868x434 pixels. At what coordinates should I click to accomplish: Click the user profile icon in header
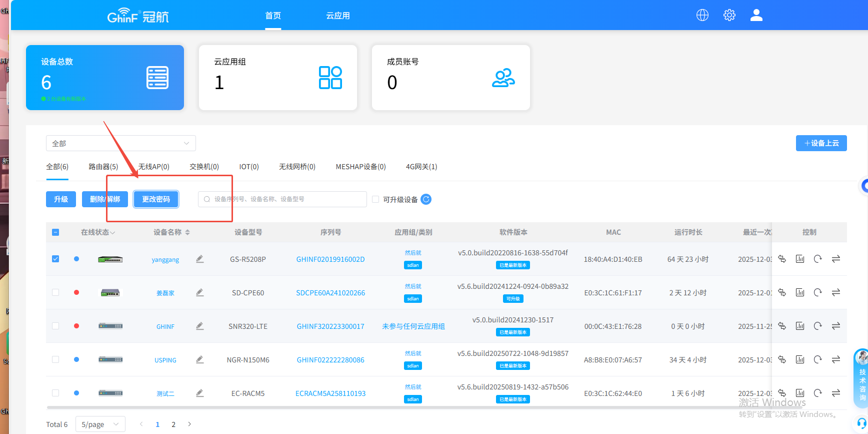756,15
